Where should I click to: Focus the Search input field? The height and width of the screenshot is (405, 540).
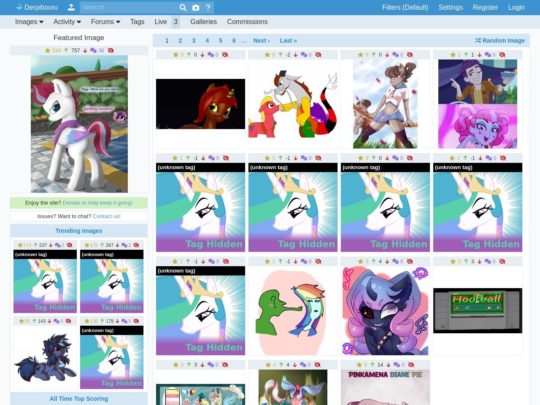coord(129,7)
